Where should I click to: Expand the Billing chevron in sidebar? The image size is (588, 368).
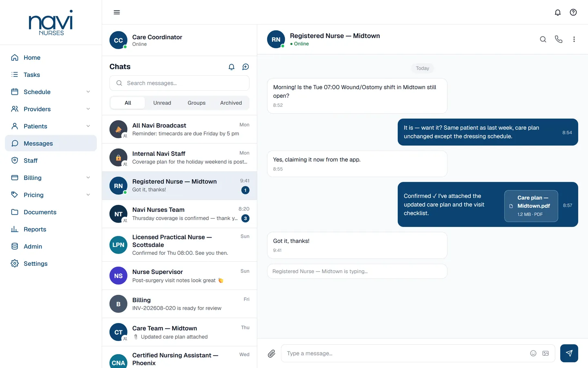88,178
